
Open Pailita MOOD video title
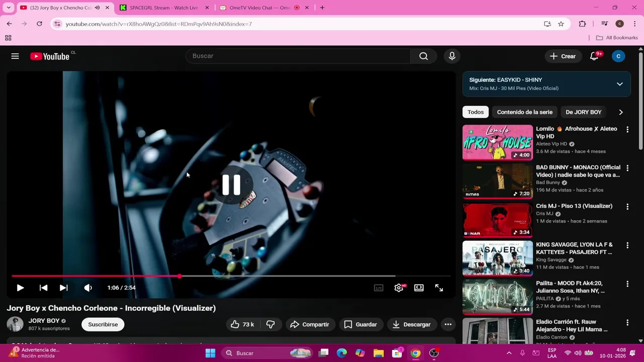coord(570,287)
